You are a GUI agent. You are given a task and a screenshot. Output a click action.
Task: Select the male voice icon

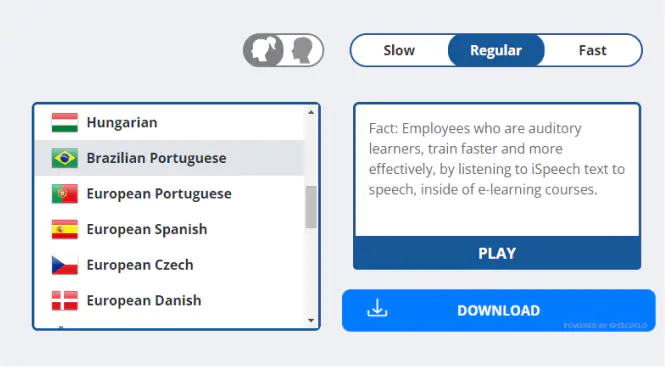[x=302, y=50]
